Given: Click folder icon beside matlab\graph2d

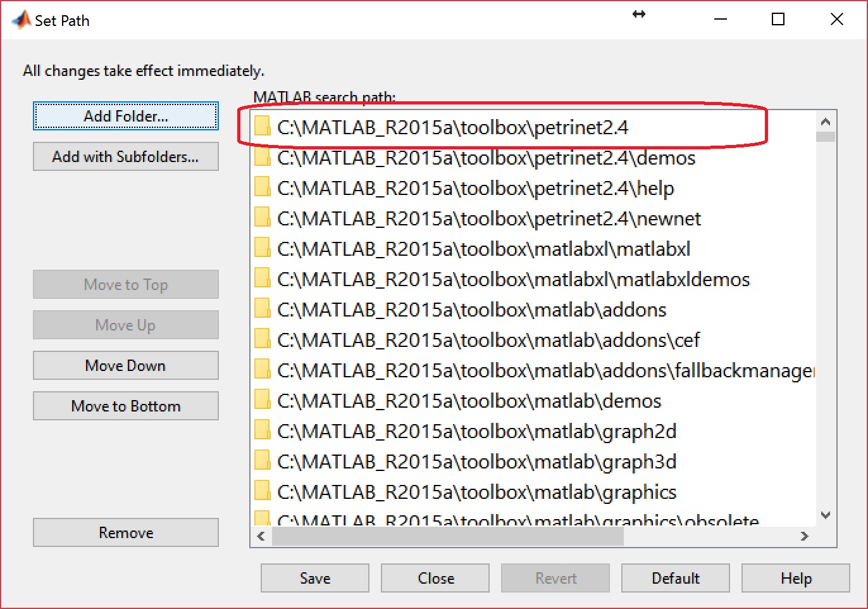Looking at the screenshot, I should [262, 429].
